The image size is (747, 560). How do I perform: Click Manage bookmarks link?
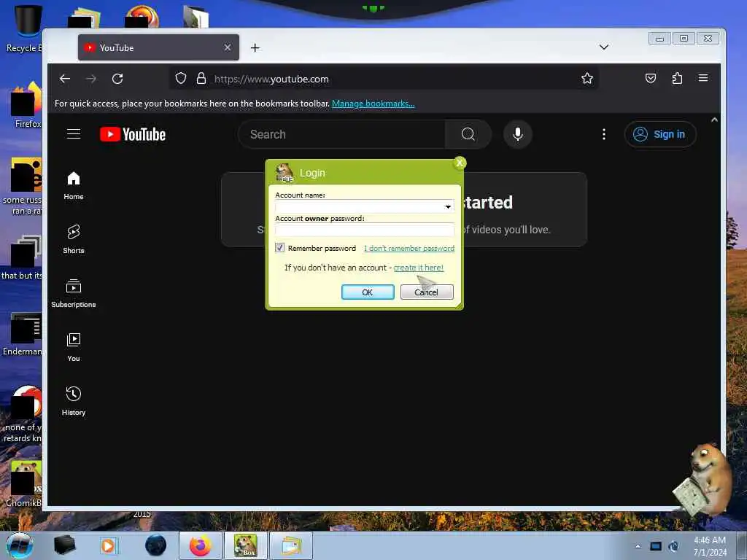click(373, 104)
